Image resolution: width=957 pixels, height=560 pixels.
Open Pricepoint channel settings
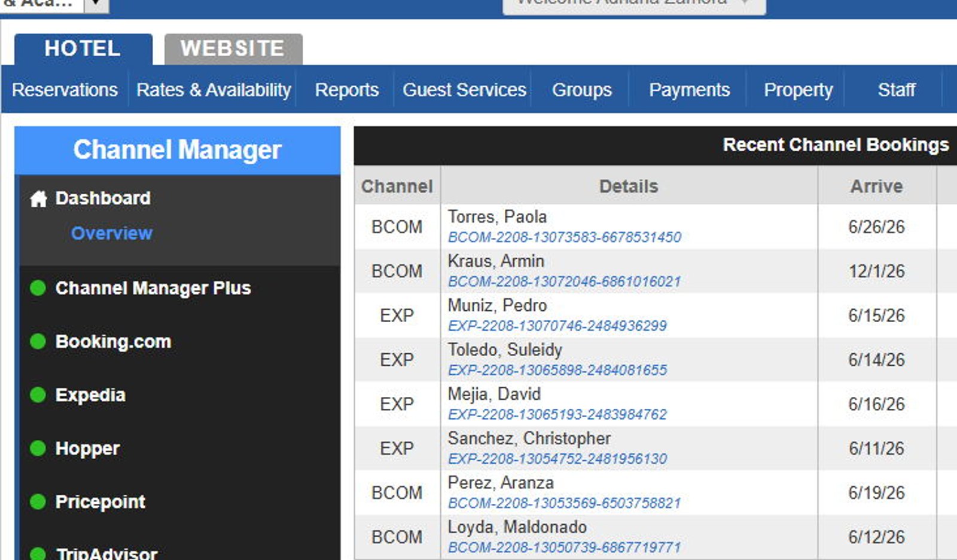[x=100, y=501]
